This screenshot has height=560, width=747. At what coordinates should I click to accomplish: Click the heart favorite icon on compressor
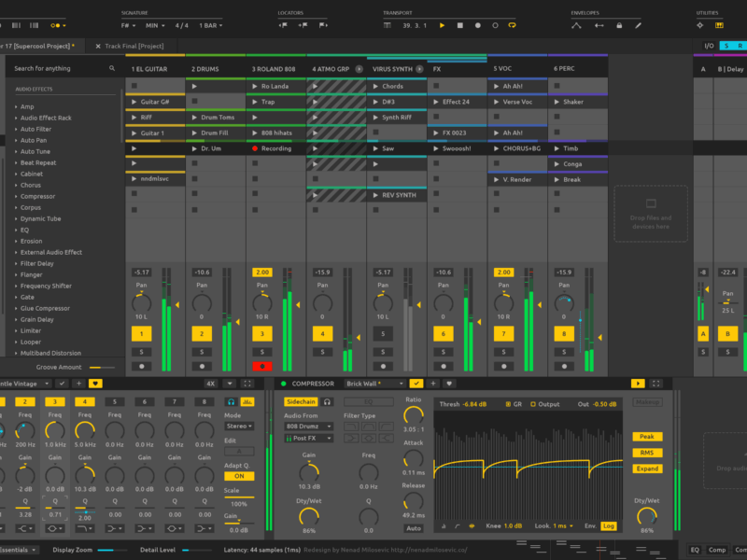pos(448,383)
